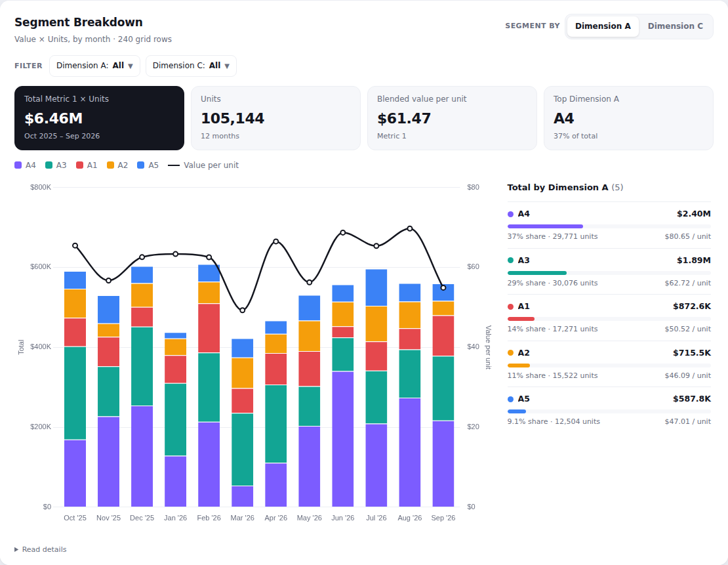Click the Total by Dimension A heading
728x565 pixels.
click(x=565, y=187)
